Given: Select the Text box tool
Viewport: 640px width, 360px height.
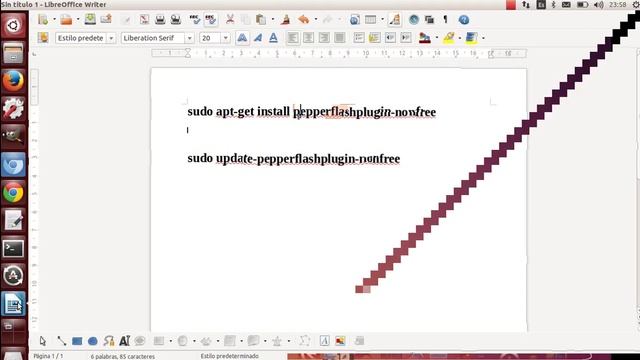Looking at the screenshot, I should [x=124, y=341].
